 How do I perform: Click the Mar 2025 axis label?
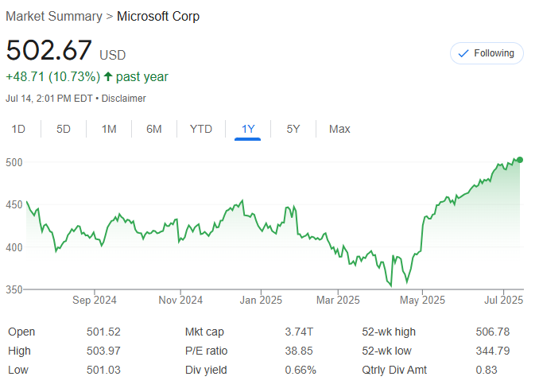[x=338, y=301]
